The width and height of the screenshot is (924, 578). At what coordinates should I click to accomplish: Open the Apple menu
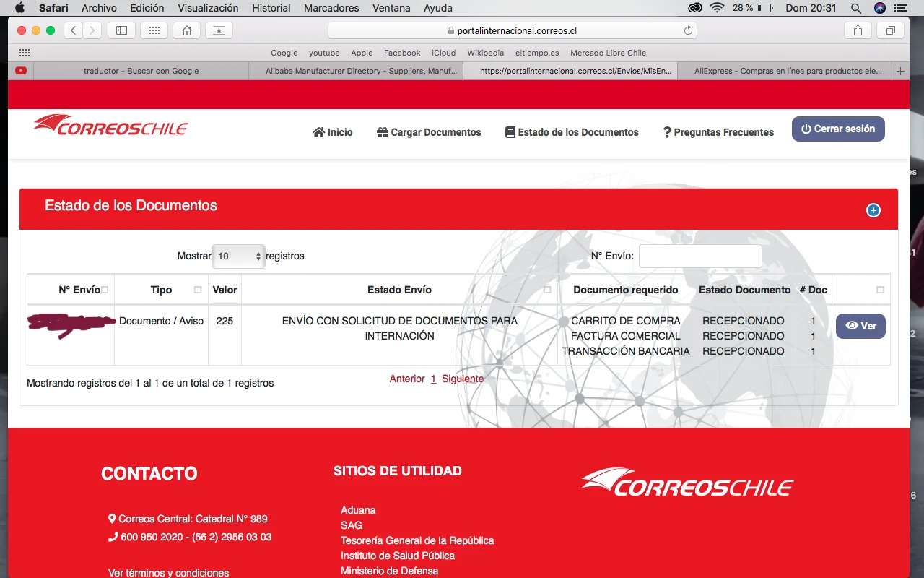(19, 8)
